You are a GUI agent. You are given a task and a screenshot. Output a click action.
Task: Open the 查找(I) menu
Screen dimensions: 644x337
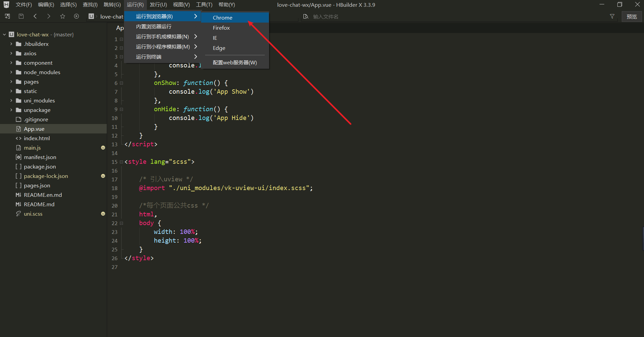click(x=90, y=5)
